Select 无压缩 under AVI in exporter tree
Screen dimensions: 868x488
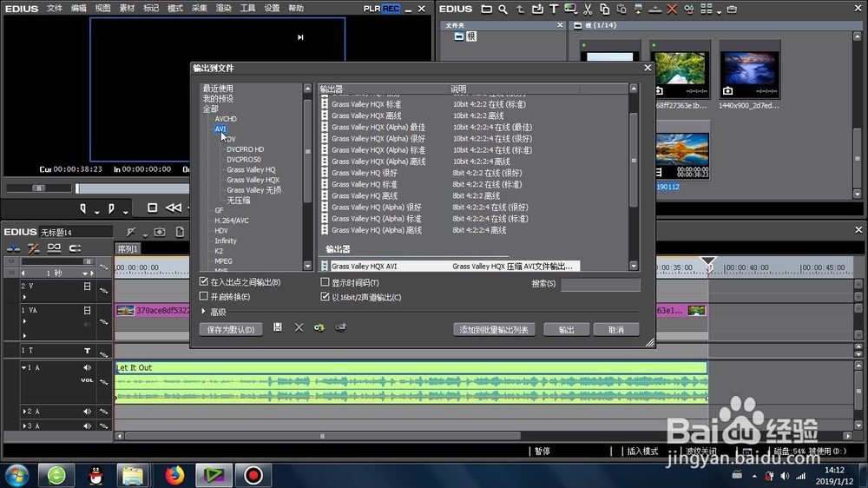point(238,200)
